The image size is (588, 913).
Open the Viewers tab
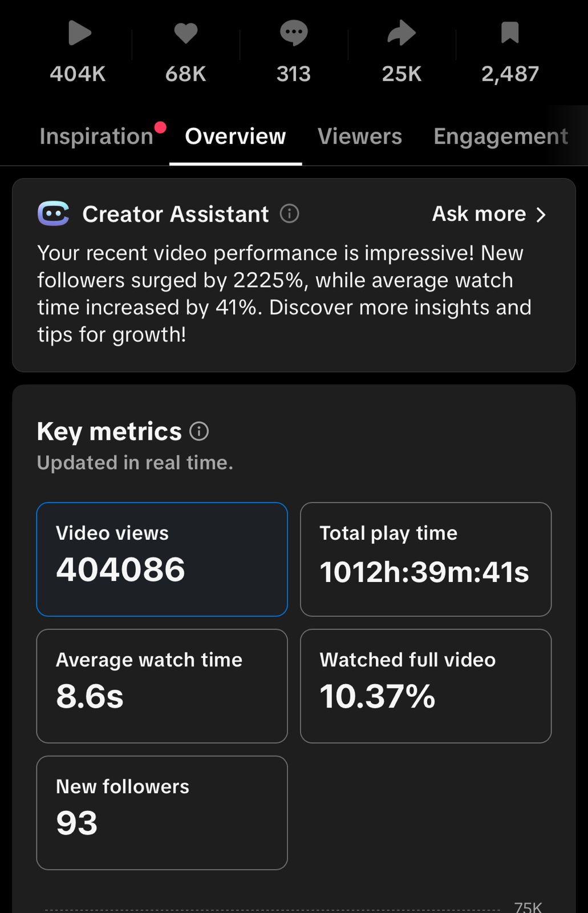[359, 136]
